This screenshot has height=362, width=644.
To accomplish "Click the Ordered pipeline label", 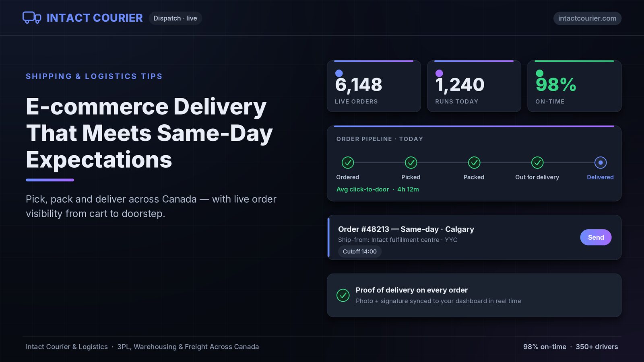I will pos(348,177).
